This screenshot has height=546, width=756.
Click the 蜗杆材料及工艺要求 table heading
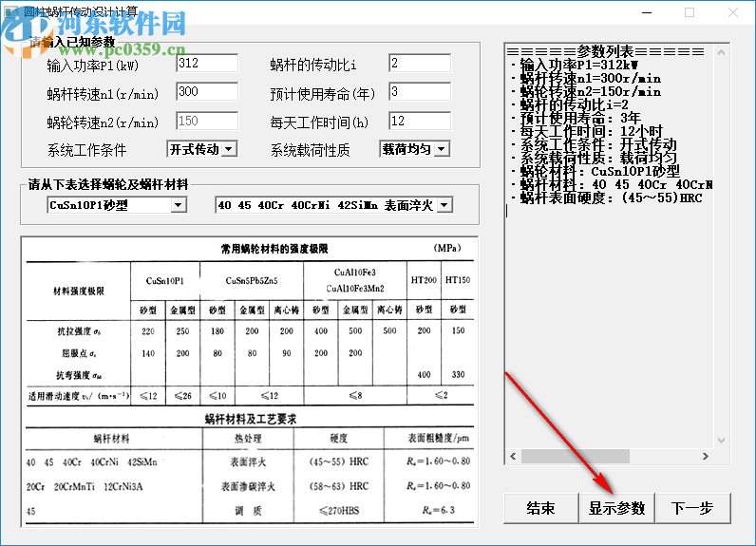pos(251,420)
